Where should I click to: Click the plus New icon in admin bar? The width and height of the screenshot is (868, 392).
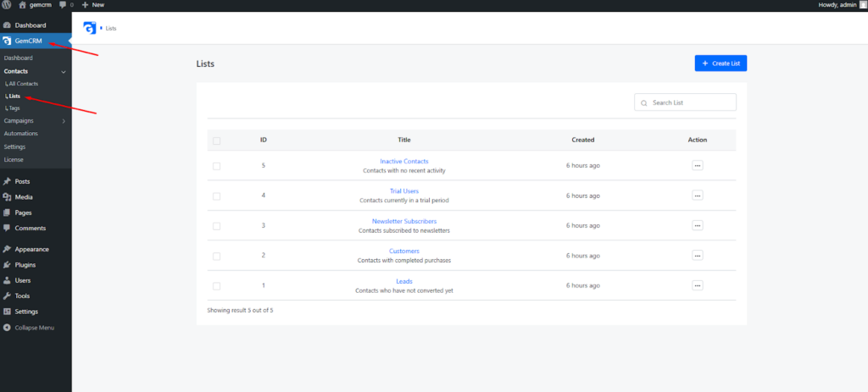pos(85,4)
